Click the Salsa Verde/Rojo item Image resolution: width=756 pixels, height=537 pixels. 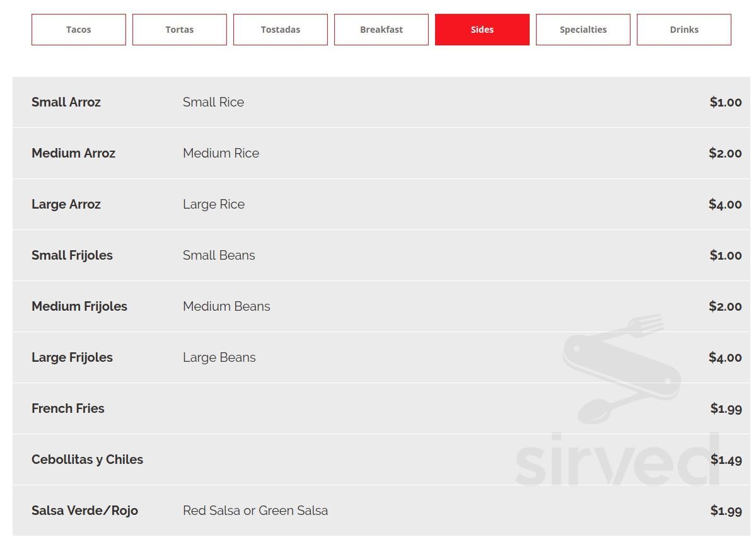pyautogui.click(x=84, y=511)
